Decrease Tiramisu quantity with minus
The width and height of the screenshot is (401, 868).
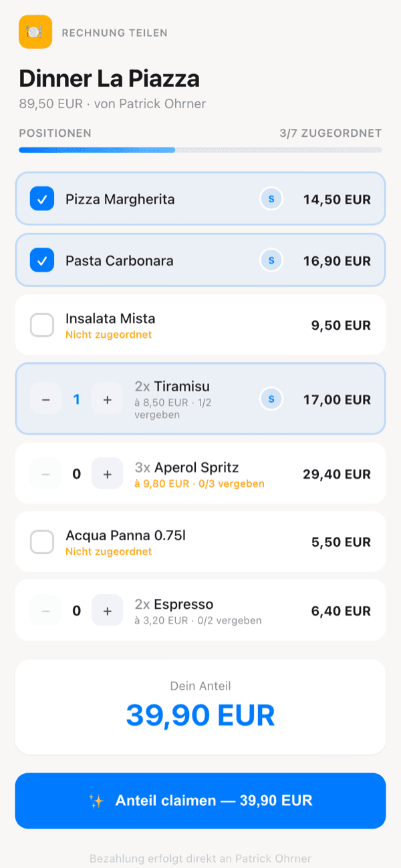[x=46, y=399]
